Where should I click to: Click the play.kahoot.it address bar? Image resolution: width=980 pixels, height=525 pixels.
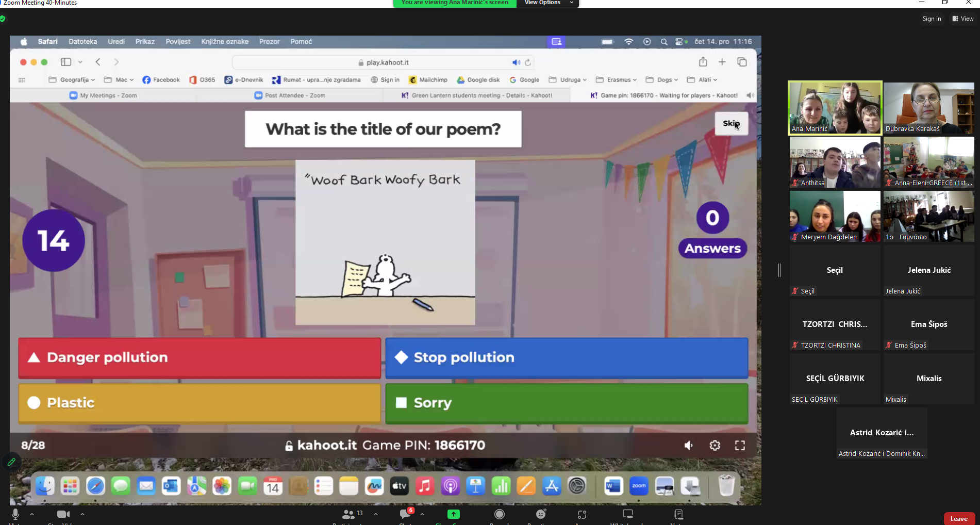[x=384, y=62]
